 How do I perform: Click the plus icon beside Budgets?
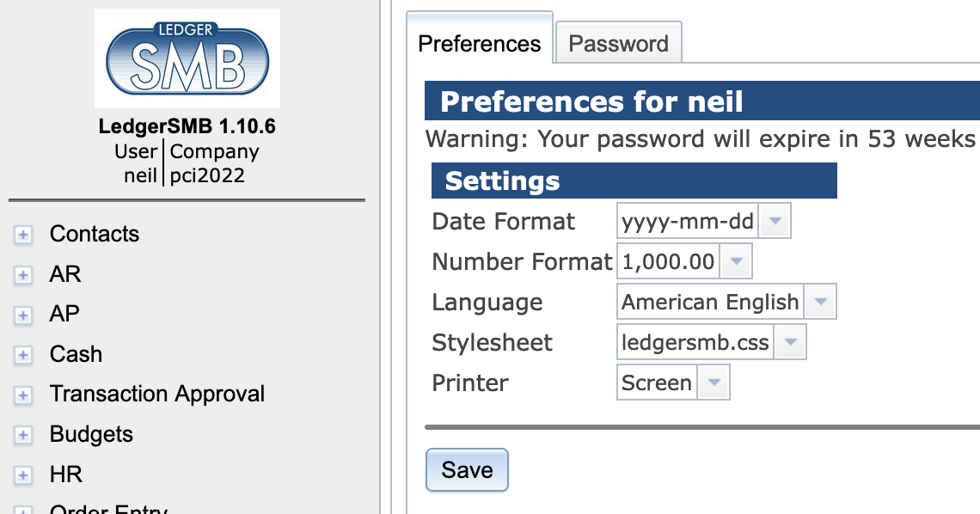[x=22, y=435]
